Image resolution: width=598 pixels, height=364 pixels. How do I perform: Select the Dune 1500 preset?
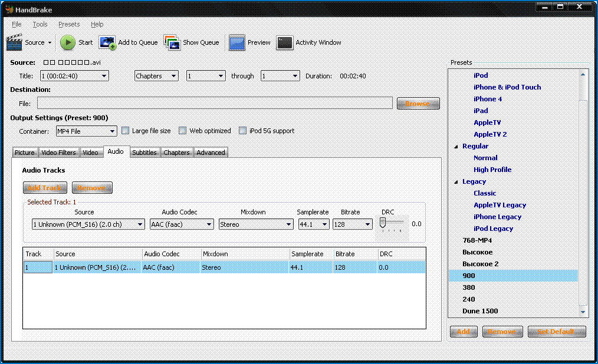pos(480,312)
